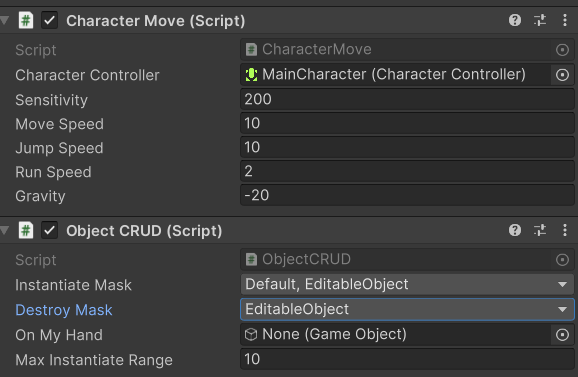Collapse the Object CRUD component foldout
This screenshot has height=377, width=578.
tap(4, 230)
